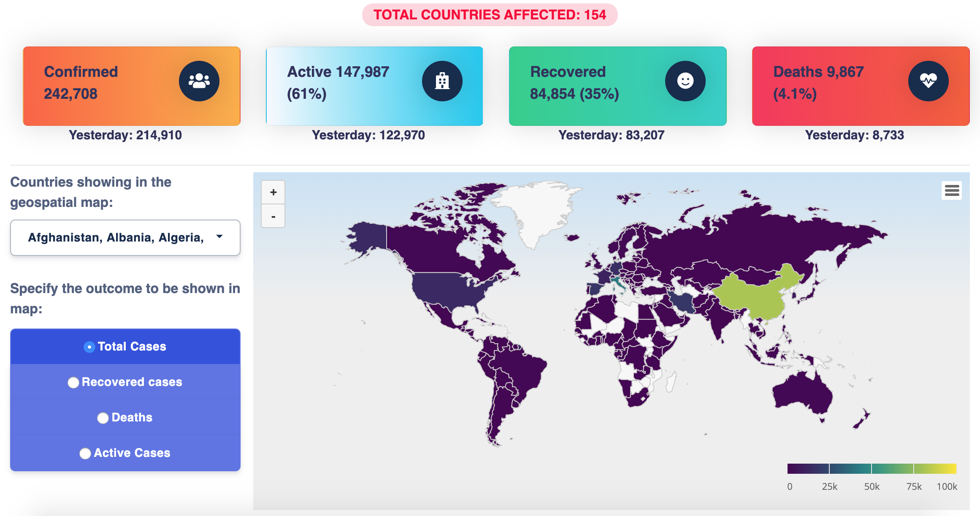980x516 pixels.
Task: Click the caret arrow in the country selector
Action: click(x=219, y=237)
